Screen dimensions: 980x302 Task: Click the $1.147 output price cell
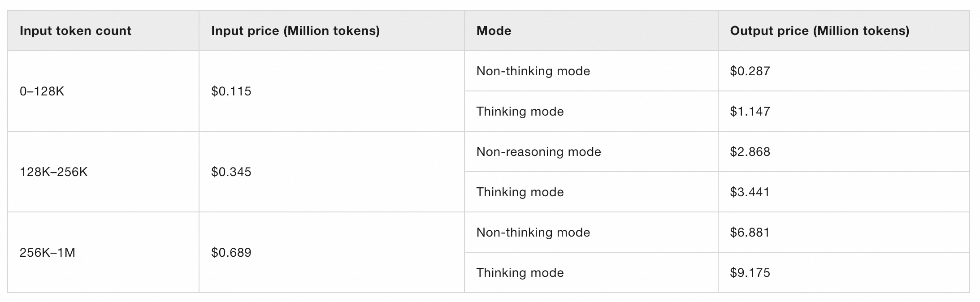coord(750,112)
